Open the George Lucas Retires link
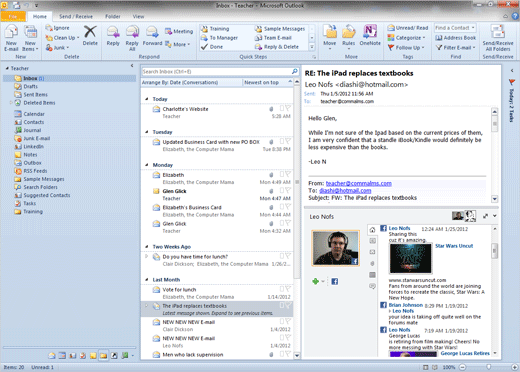The height and width of the screenshot is (372, 520). (465, 353)
